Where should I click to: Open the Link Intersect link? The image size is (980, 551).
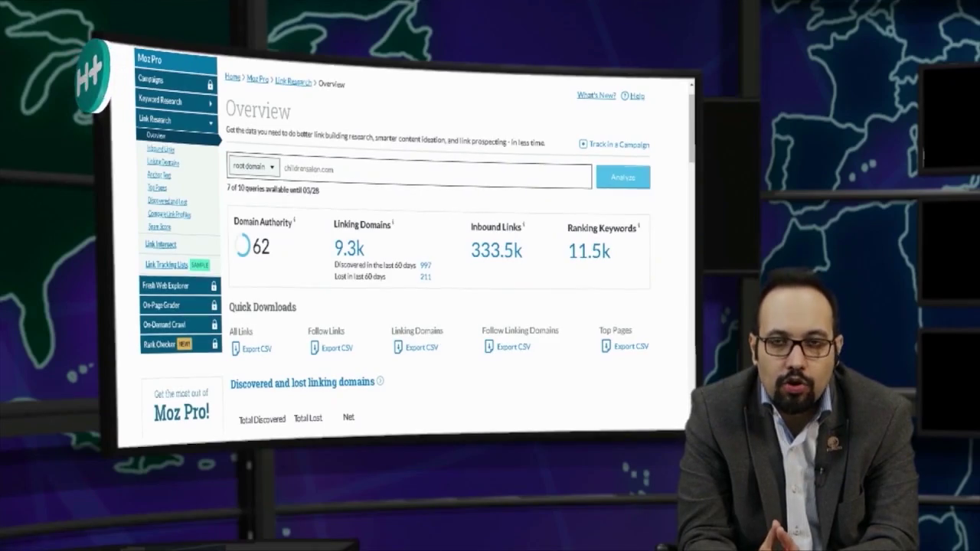coord(161,244)
